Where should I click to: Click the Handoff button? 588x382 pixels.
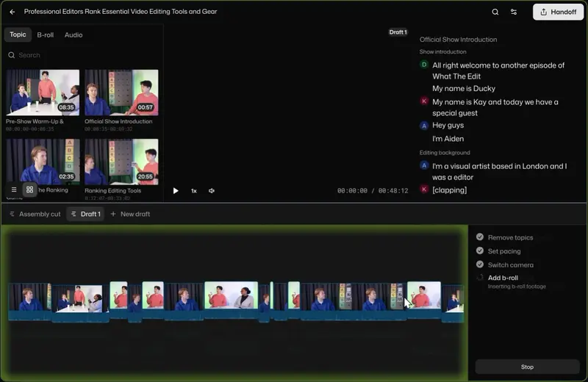point(558,12)
